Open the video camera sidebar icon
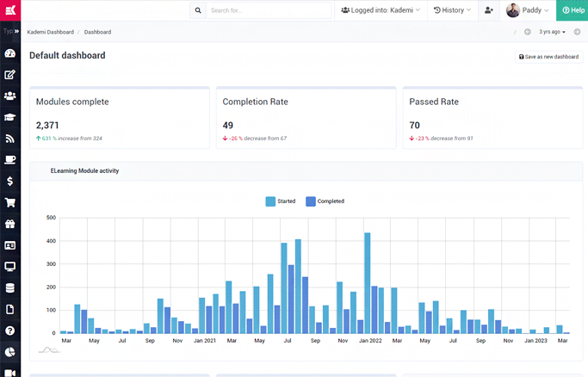Viewport: 588px width, 377px height. coord(10,373)
